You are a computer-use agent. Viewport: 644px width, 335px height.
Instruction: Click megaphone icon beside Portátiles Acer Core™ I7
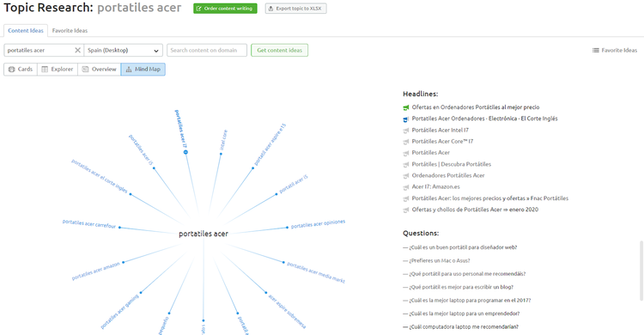406,142
